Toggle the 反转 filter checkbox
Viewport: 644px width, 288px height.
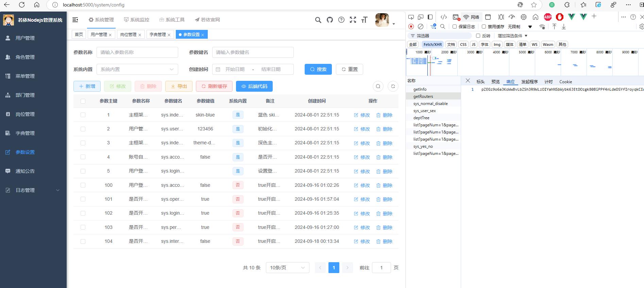pos(478,36)
